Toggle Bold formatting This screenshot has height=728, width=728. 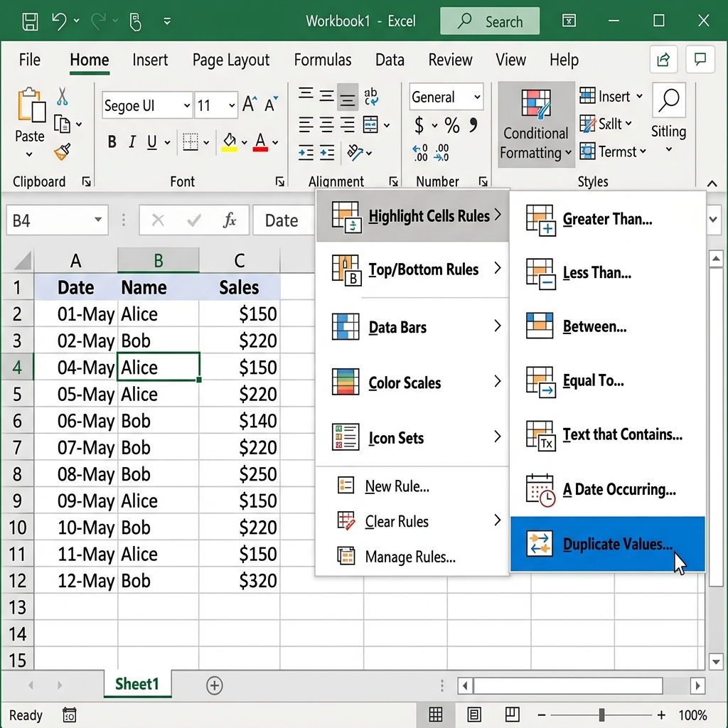point(112,141)
